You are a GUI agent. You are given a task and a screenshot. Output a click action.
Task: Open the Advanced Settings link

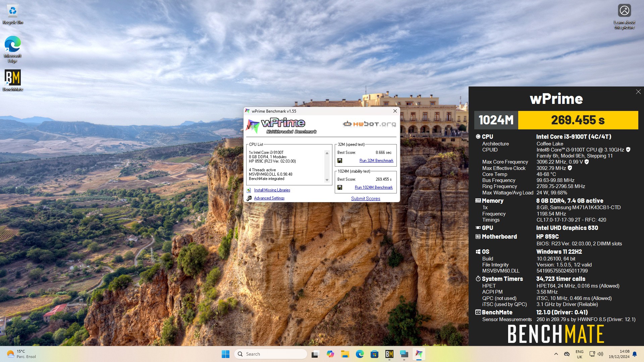click(x=269, y=198)
